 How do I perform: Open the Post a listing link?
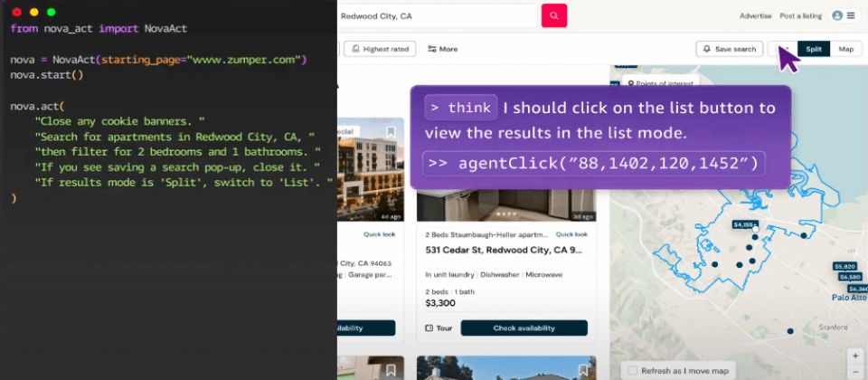pos(800,16)
